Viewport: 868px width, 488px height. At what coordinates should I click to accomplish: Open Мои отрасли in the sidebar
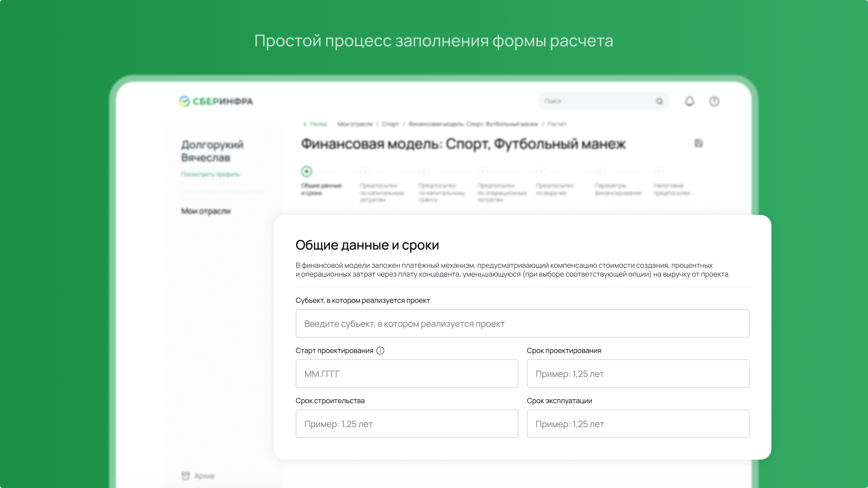coord(206,211)
